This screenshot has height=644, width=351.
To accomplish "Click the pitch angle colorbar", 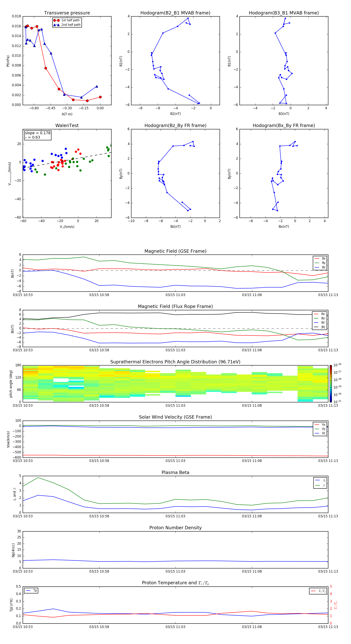I will click(x=331, y=383).
